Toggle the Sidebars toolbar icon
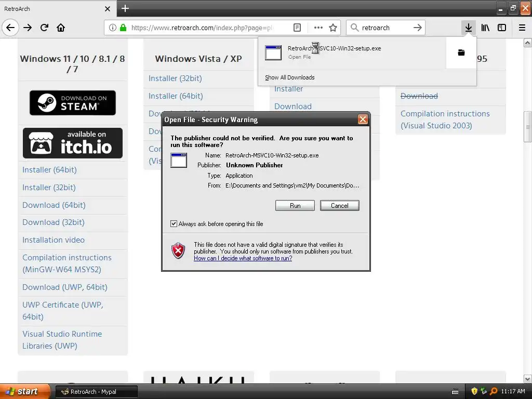 (x=502, y=28)
